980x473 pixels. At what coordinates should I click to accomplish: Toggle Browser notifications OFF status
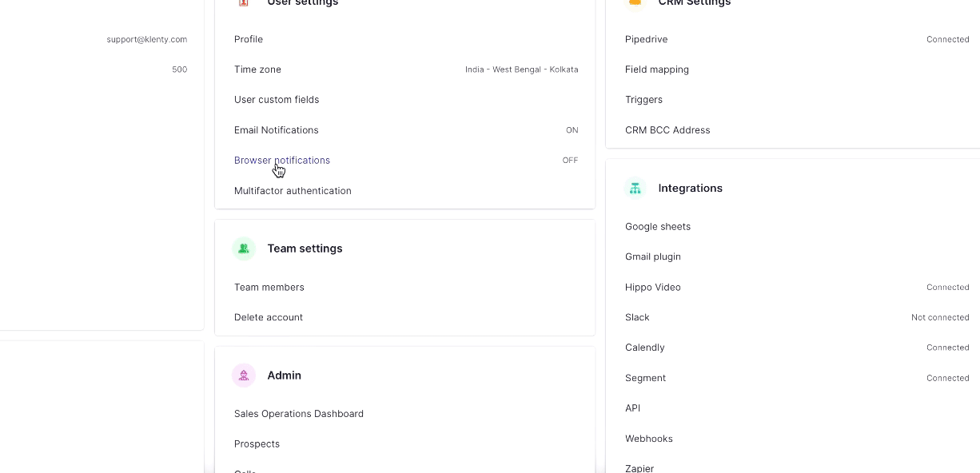tap(570, 161)
